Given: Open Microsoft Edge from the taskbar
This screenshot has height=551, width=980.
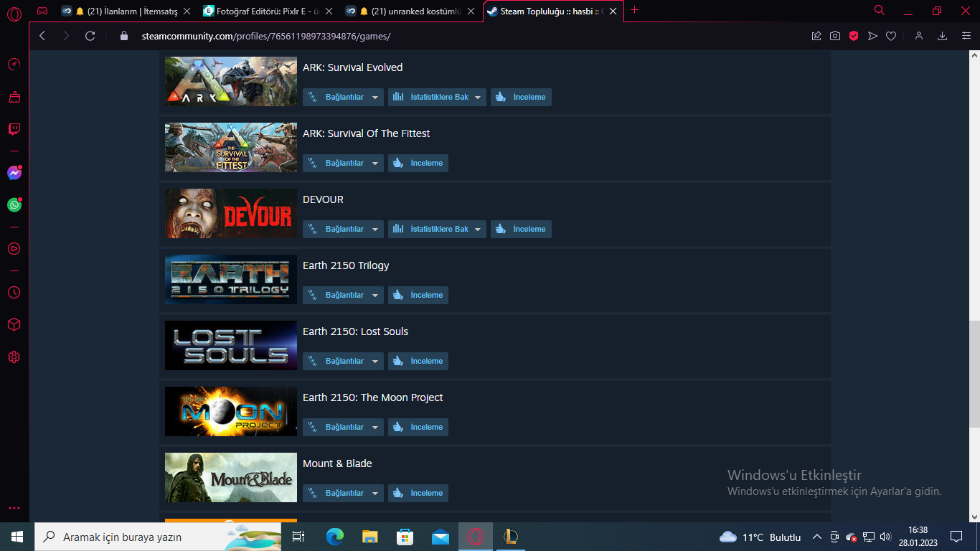Looking at the screenshot, I should [x=334, y=537].
